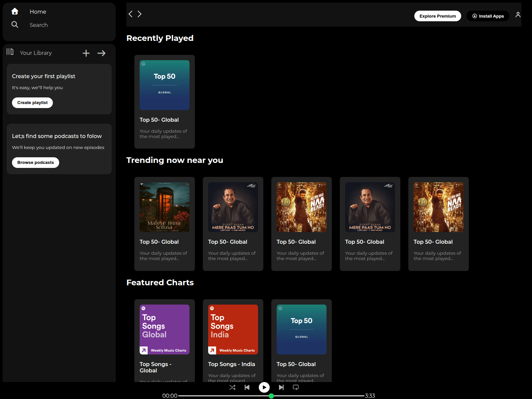
Task: Click the Explore Premium button
Action: point(438,16)
